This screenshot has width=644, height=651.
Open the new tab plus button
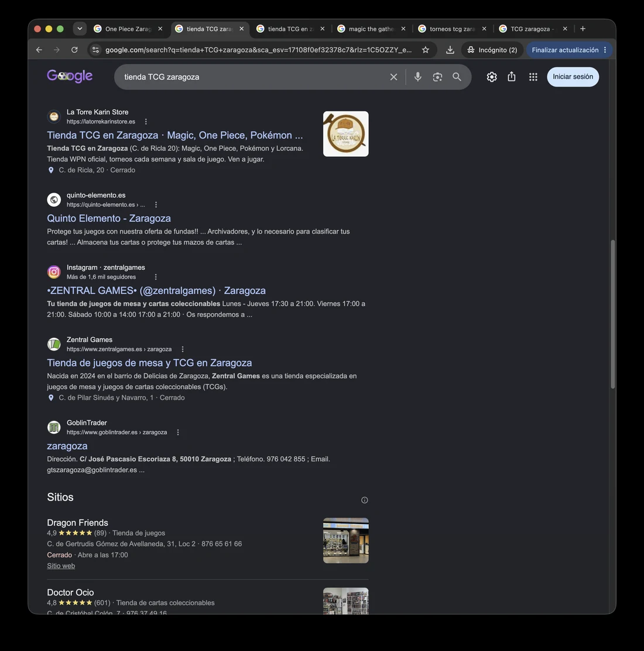point(583,29)
